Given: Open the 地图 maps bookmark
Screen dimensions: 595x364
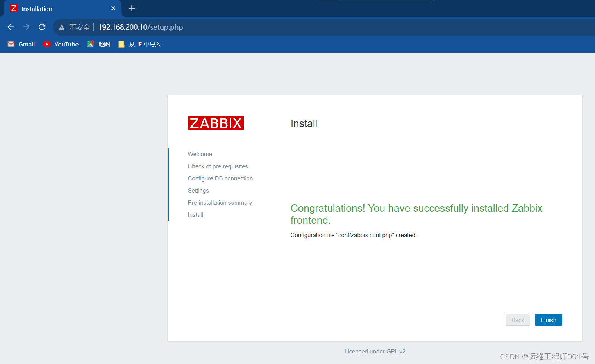Looking at the screenshot, I should point(98,44).
